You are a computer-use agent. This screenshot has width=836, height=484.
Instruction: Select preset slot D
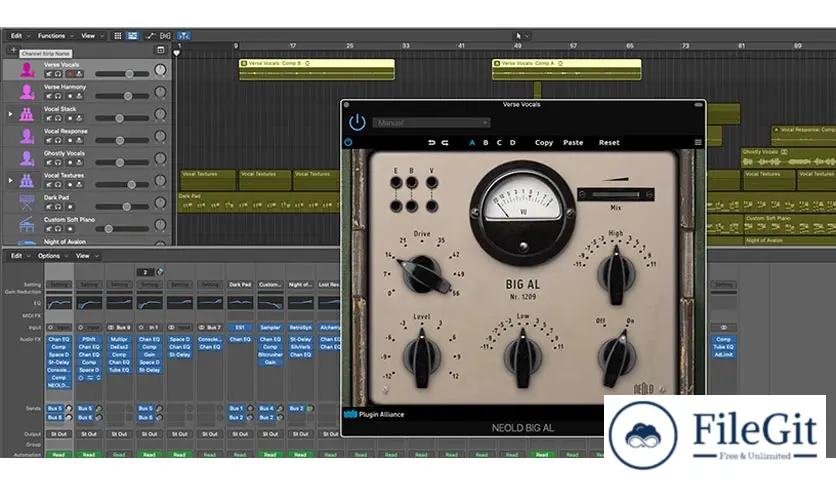pyautogui.click(x=512, y=143)
